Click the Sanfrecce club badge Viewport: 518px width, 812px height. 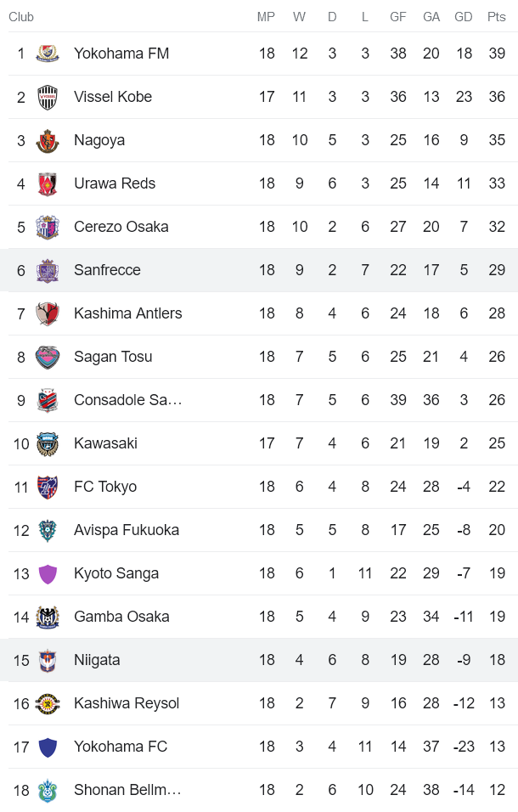[x=48, y=269]
